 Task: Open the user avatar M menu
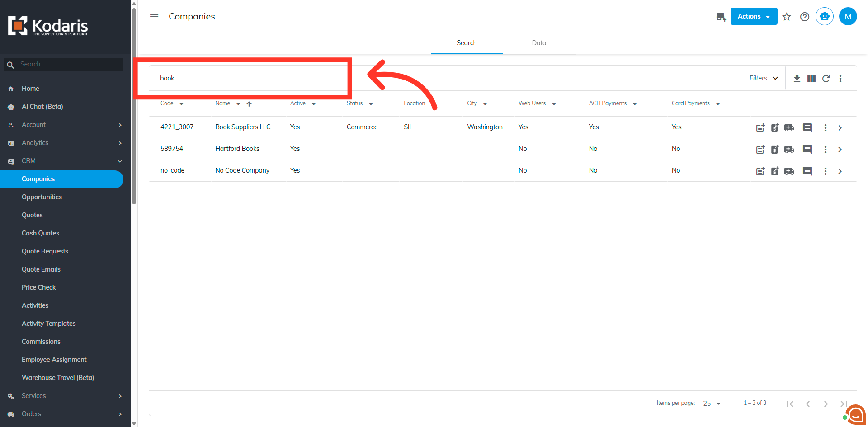[848, 16]
